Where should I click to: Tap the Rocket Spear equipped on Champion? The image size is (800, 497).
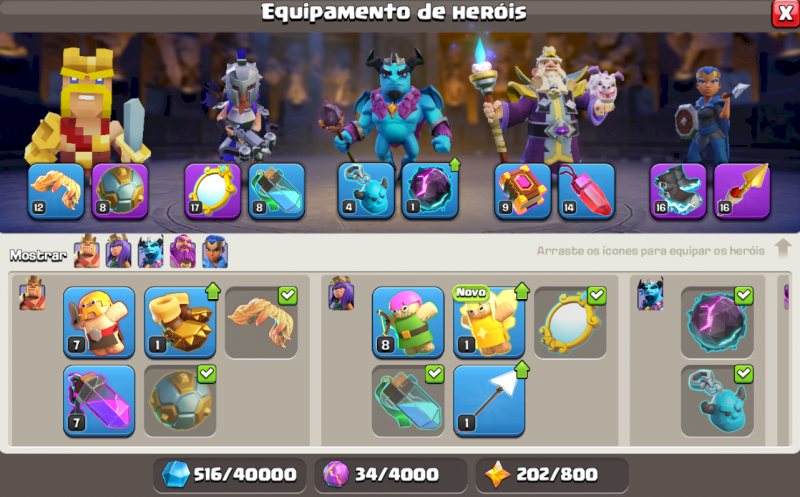(x=742, y=191)
